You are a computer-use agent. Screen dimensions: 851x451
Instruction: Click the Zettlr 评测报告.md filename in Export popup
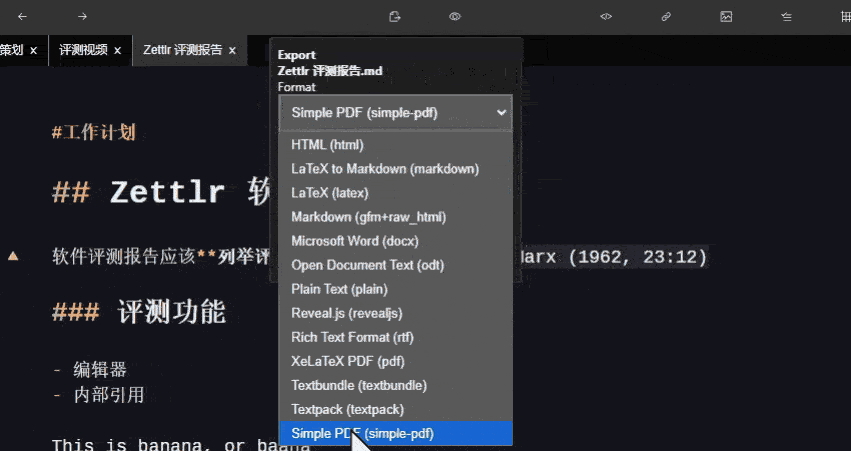[330, 71]
